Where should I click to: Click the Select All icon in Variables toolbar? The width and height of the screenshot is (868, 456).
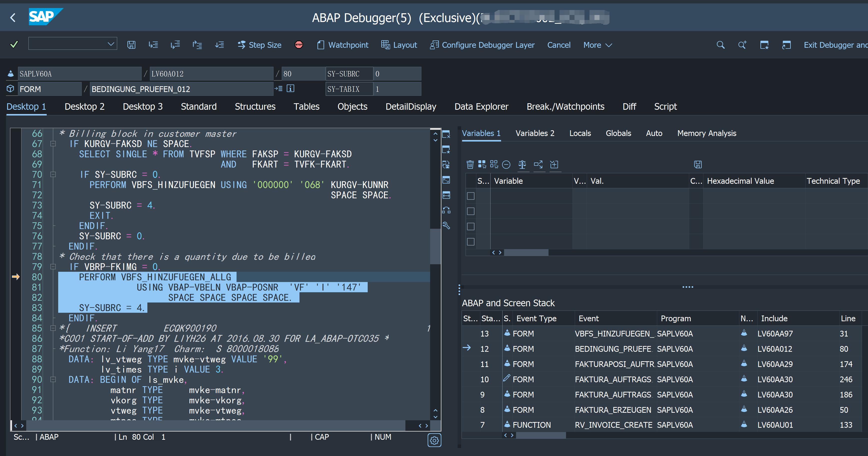click(x=482, y=164)
